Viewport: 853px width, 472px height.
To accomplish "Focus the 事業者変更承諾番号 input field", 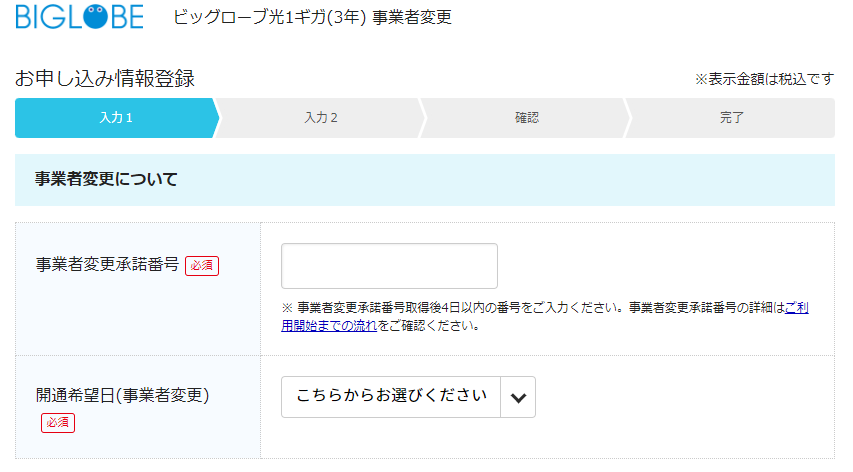I will [390, 266].
